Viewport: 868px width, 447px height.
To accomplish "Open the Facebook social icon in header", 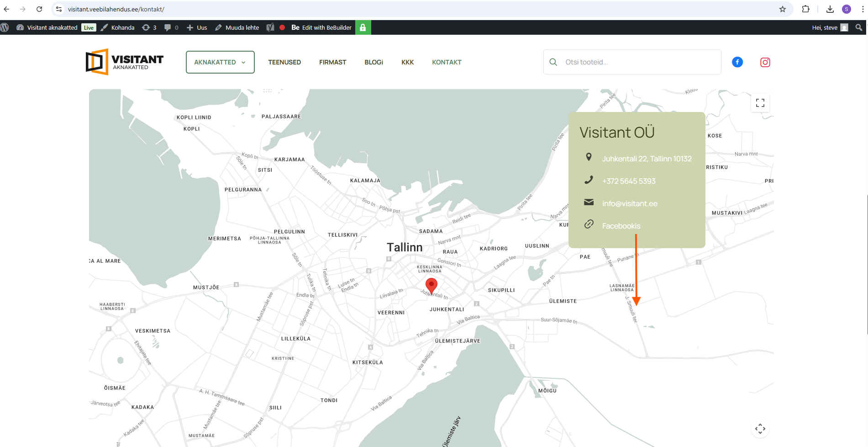I will point(737,62).
